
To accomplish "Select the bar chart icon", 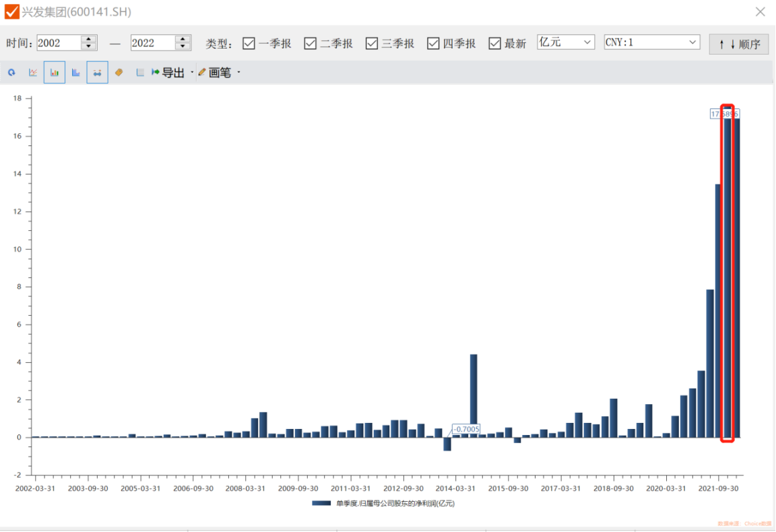I will pos(55,73).
